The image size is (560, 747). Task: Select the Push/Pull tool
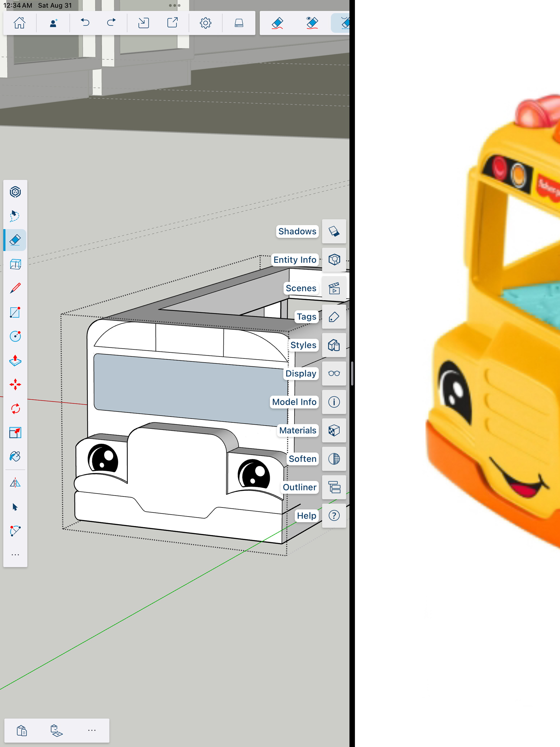pyautogui.click(x=15, y=361)
